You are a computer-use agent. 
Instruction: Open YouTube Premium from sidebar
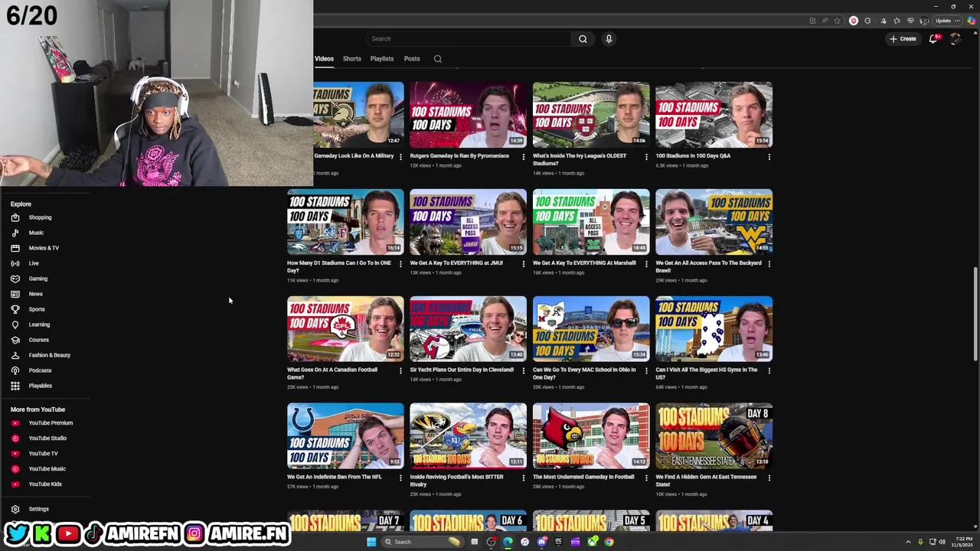coord(51,422)
